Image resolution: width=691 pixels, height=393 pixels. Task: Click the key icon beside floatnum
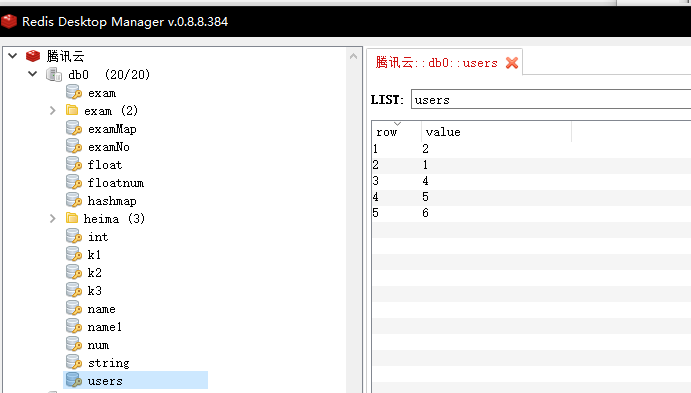(74, 182)
